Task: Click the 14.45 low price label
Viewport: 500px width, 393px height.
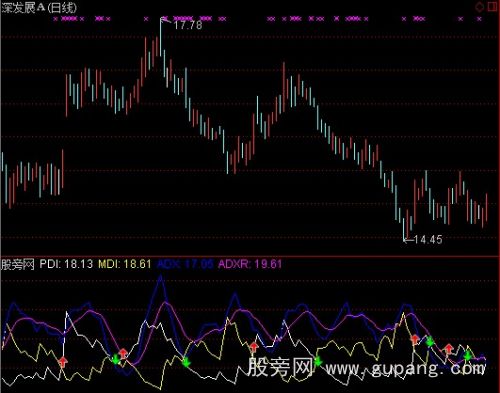Action: pos(428,239)
